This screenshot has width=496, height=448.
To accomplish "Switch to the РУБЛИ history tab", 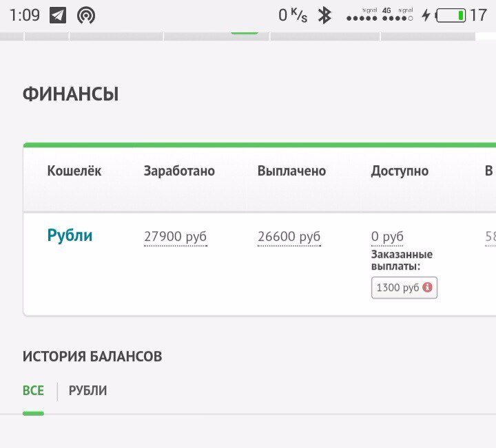I will [x=87, y=391].
